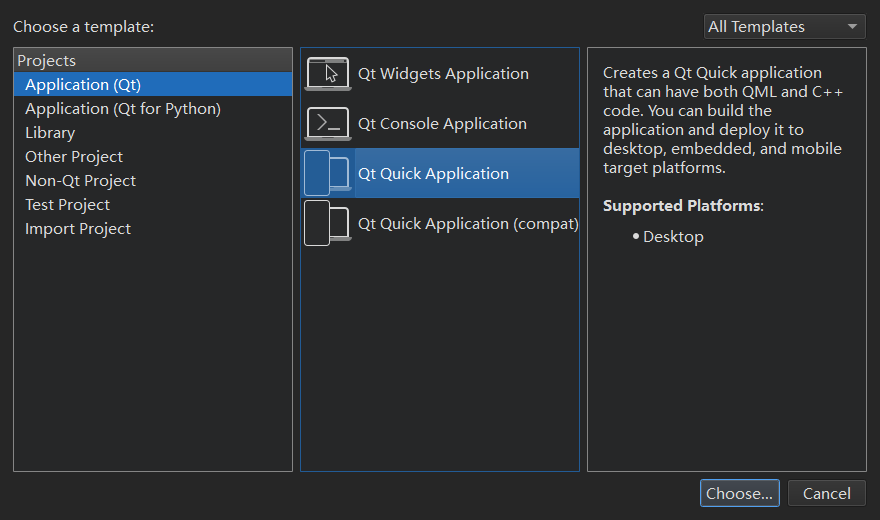Select Application (Qt for Python) category
Viewport: 880px width, 520px height.
[122, 109]
